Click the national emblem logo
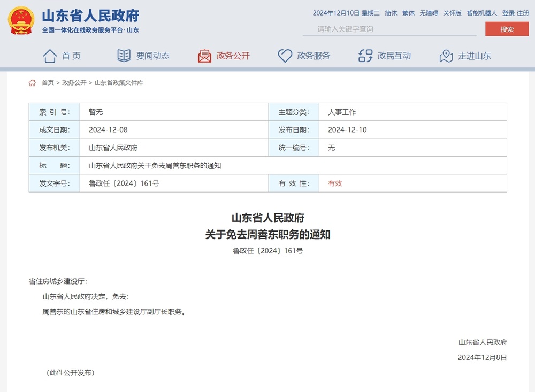This screenshot has width=535, height=392. (21, 20)
